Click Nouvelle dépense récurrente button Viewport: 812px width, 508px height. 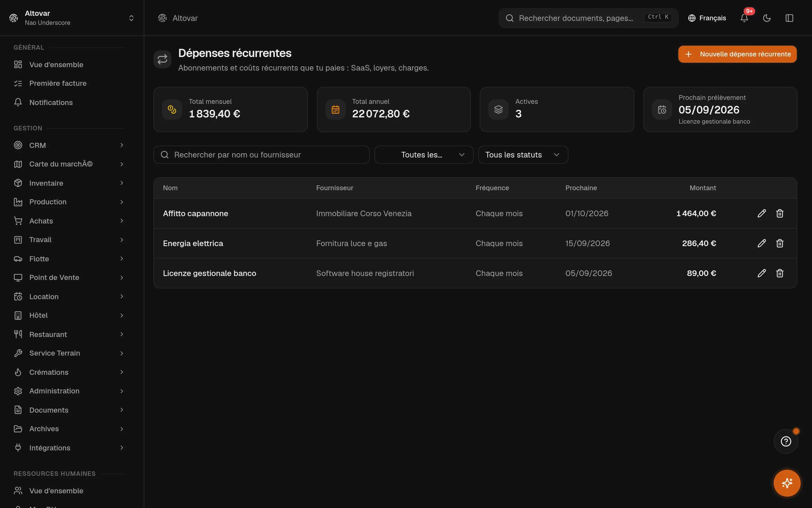737,54
